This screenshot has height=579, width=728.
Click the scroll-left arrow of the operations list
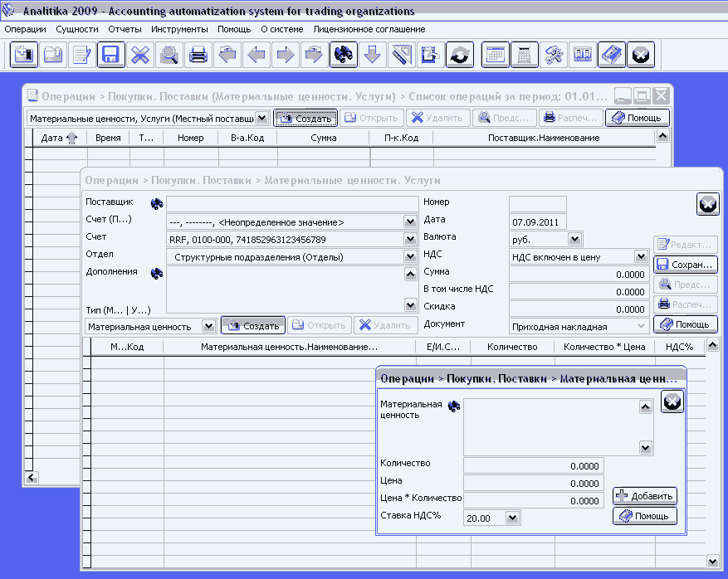32,478
